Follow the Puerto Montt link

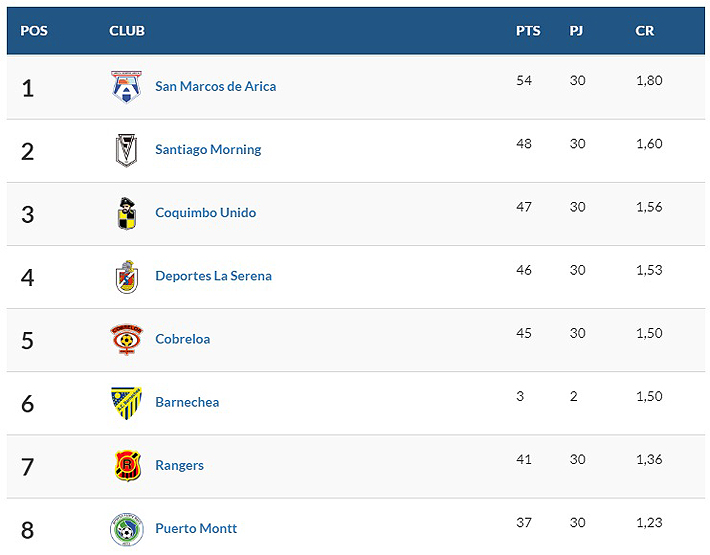(196, 528)
